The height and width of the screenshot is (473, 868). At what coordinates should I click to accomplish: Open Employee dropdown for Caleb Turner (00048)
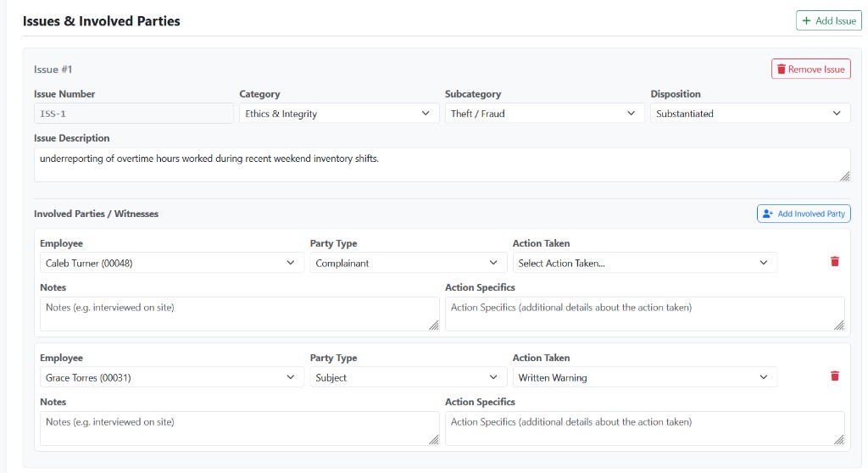[171, 263]
